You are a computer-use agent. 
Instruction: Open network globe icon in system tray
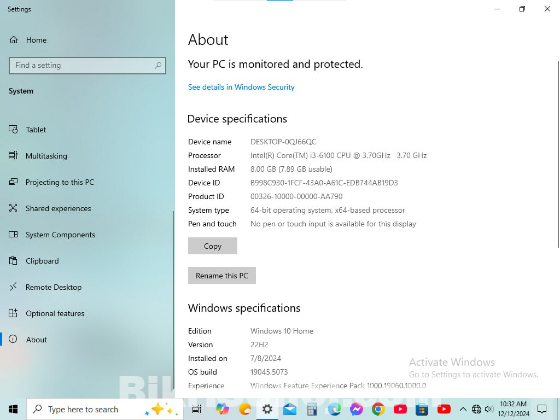click(x=476, y=409)
